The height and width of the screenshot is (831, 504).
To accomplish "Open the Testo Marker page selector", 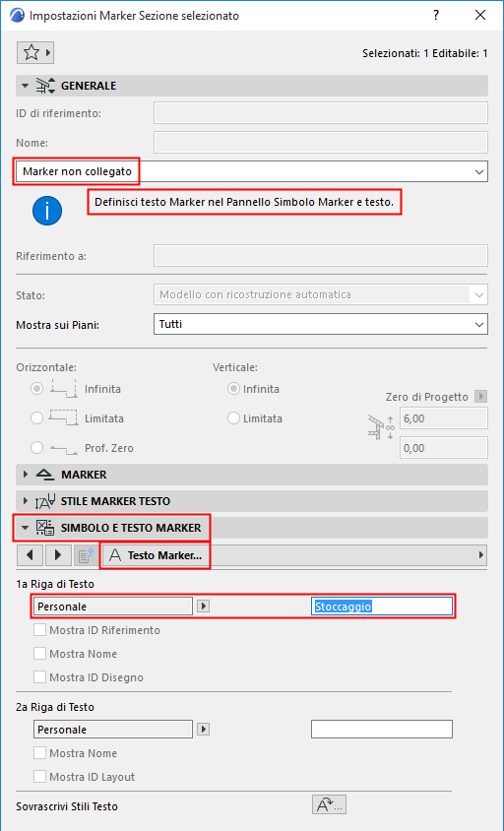I will coord(294,555).
